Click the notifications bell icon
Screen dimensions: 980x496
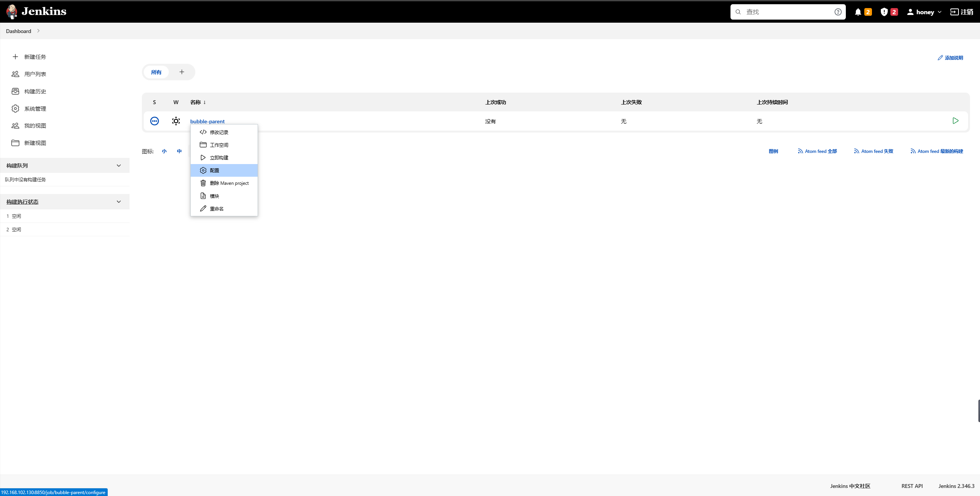coord(859,12)
